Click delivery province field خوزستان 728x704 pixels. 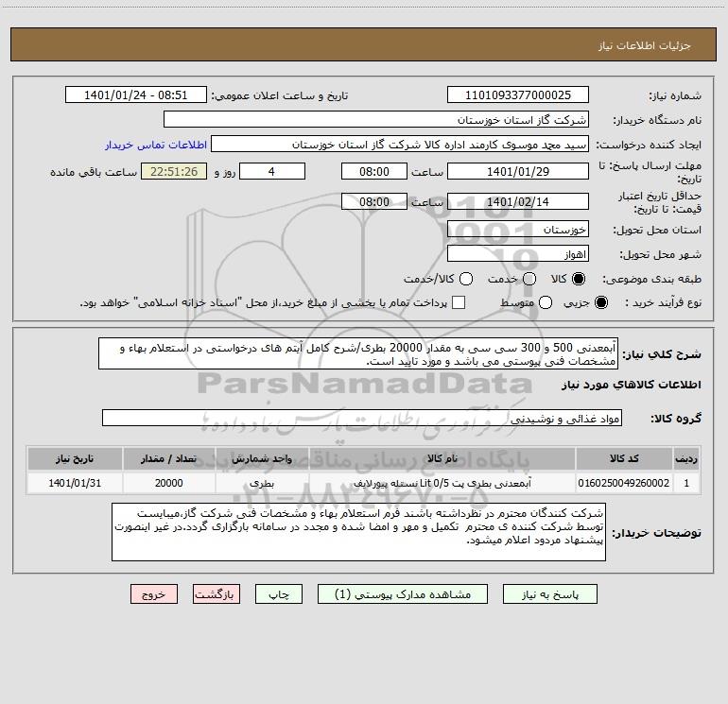(x=518, y=230)
